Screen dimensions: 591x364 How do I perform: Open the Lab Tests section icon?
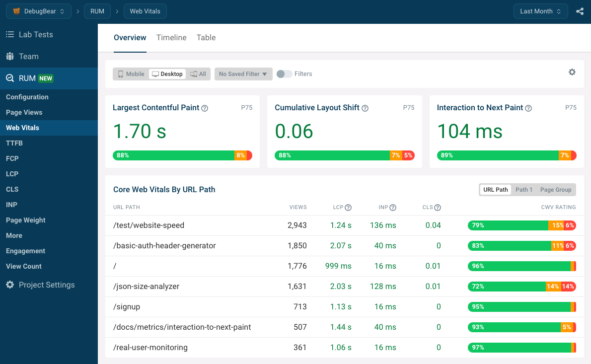(10, 34)
